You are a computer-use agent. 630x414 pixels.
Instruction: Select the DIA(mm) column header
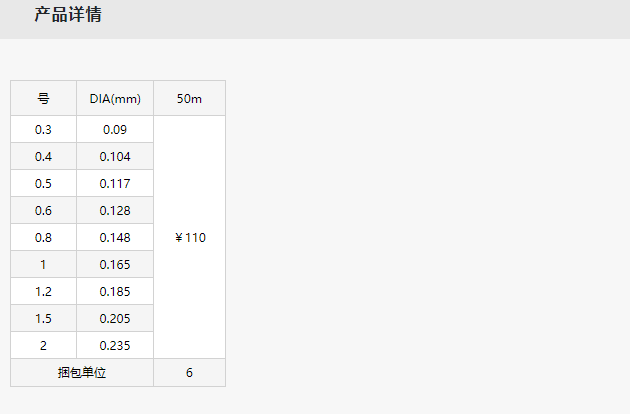tap(115, 98)
